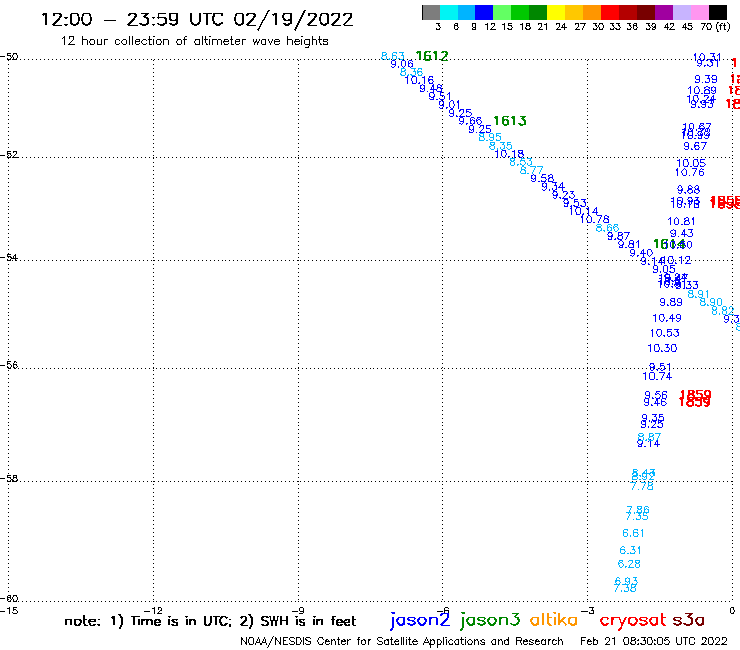Click the altika satellite legend label
The height and width of the screenshot is (650, 740).
pos(553,620)
